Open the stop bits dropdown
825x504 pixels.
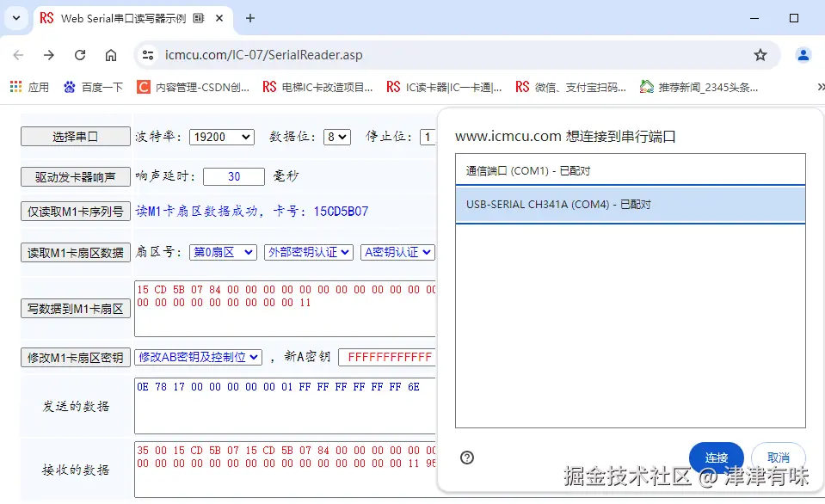[x=428, y=138]
